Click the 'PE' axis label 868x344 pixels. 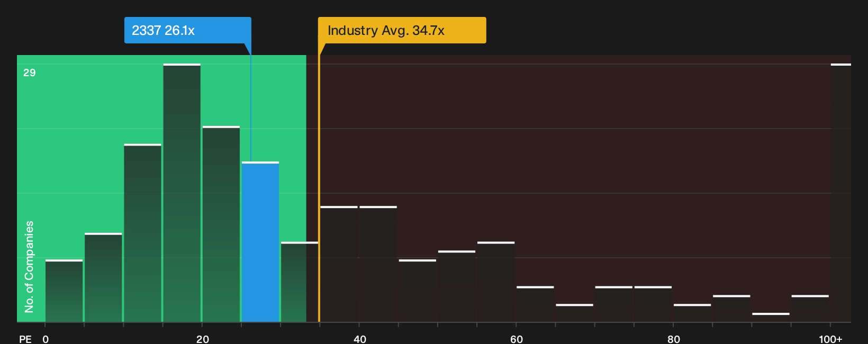[x=25, y=339]
